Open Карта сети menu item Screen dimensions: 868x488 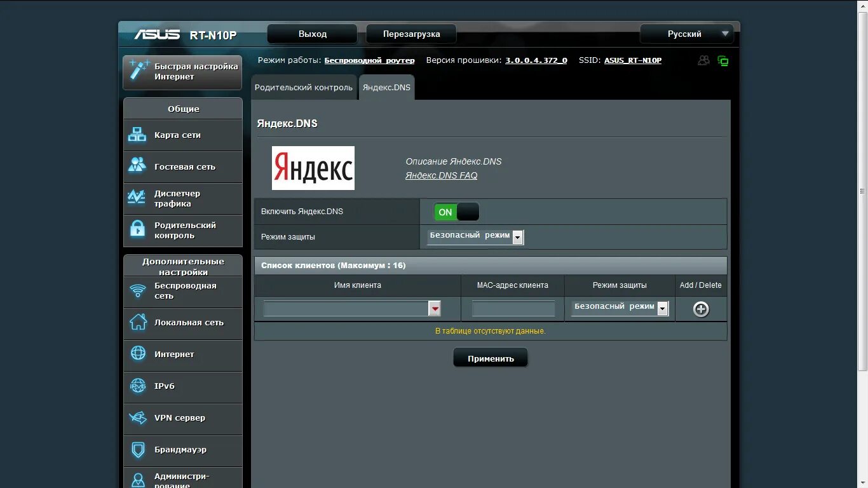183,135
